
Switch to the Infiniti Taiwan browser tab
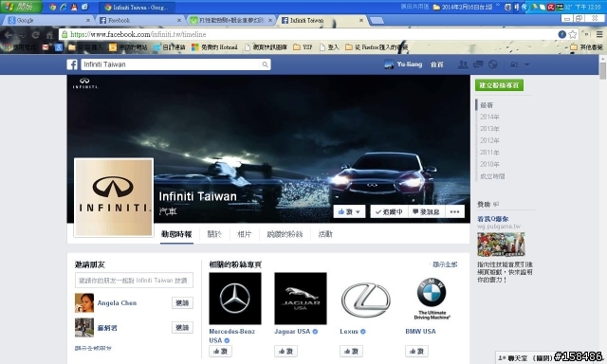pyautogui.click(x=322, y=20)
